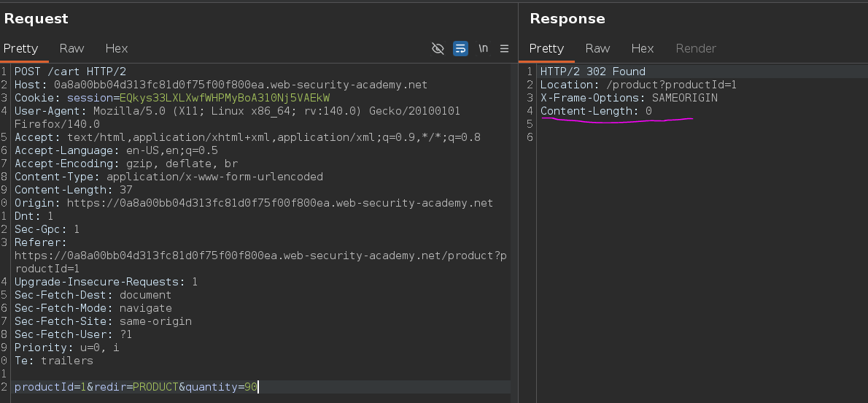
Task: Switch to Request Raw tab
Action: (72, 49)
